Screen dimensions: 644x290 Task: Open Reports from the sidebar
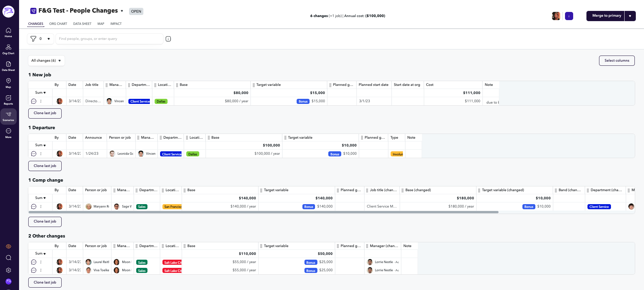[9, 100]
